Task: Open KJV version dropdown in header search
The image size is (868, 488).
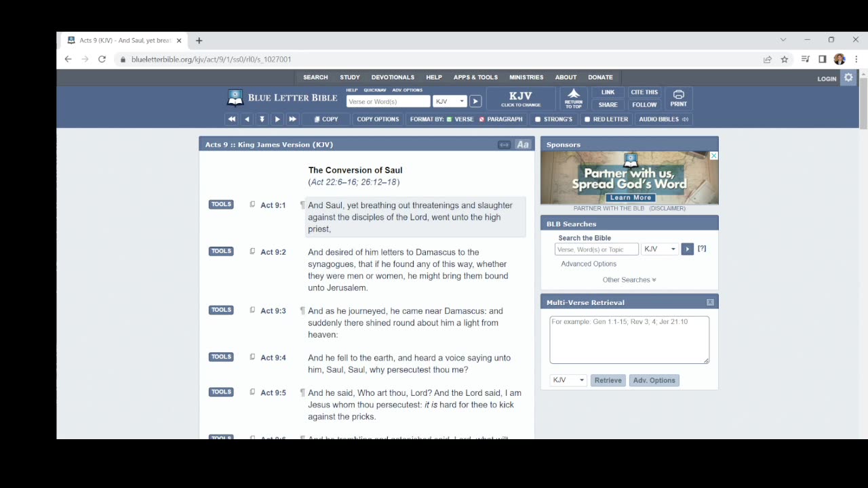Action: [x=450, y=101]
